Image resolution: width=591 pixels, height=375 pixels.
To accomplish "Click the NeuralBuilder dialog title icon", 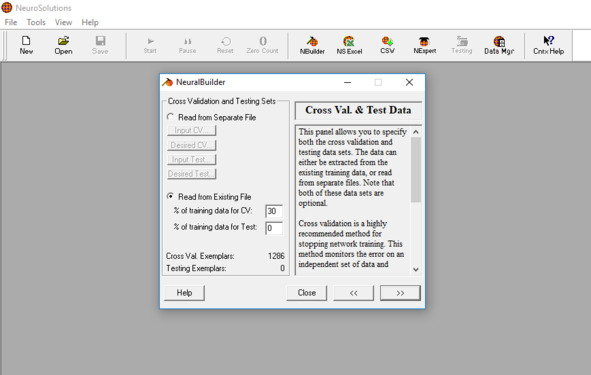I will [x=167, y=82].
